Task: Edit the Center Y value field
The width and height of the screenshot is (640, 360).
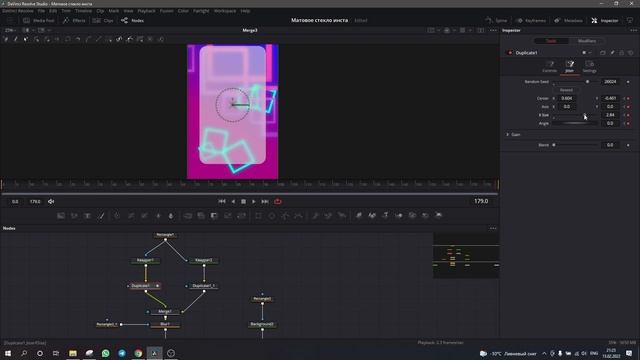Action: tap(610, 98)
